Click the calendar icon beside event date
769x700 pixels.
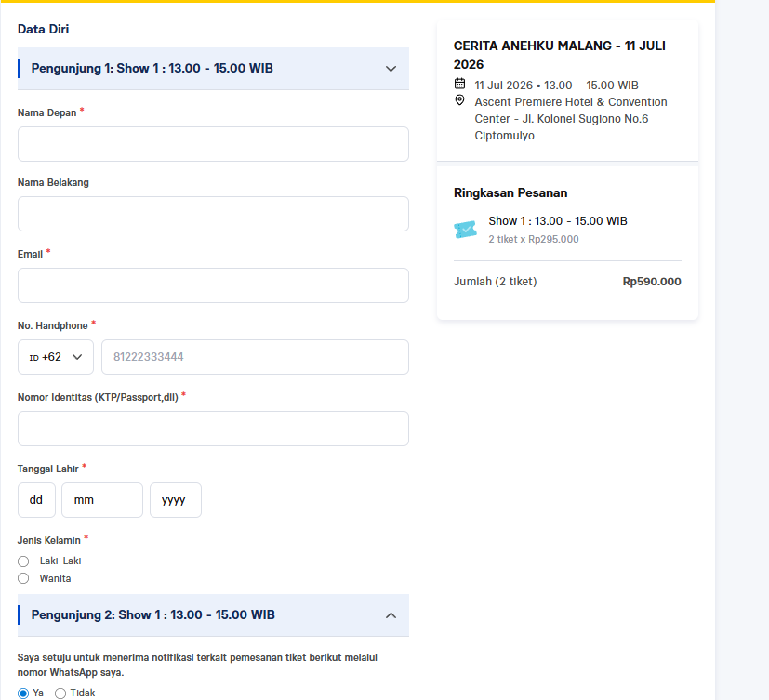click(459, 84)
